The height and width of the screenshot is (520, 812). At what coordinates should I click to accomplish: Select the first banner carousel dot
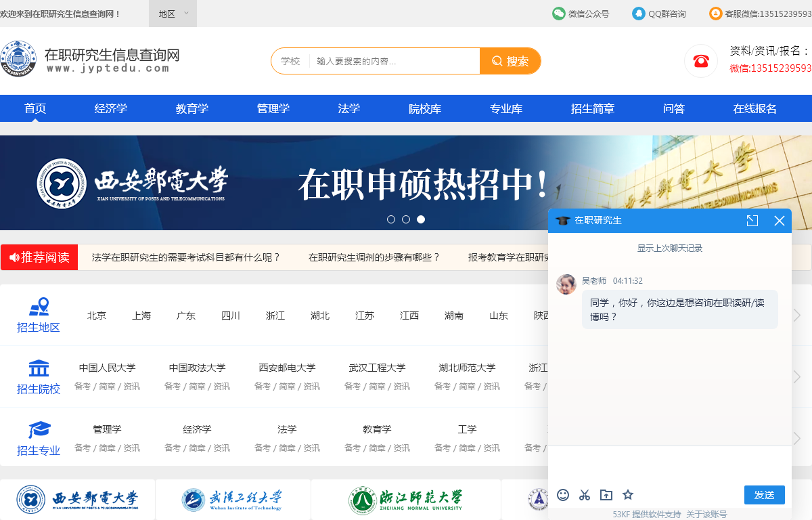391,219
